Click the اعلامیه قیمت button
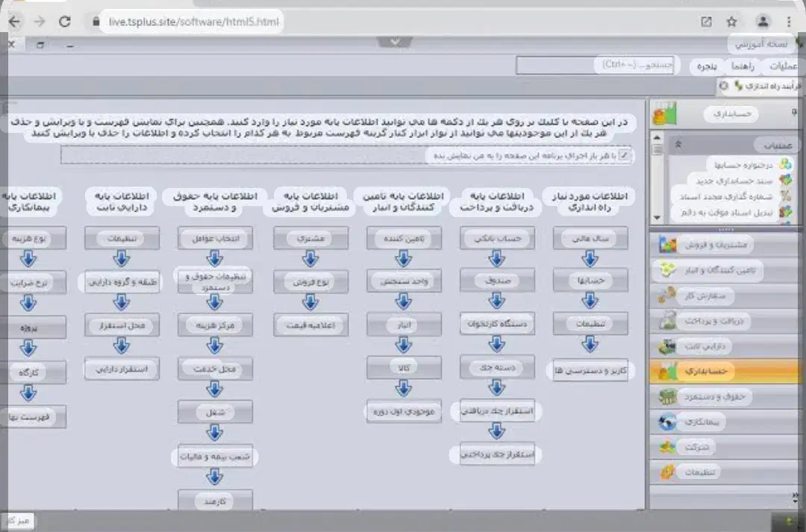 pyautogui.click(x=311, y=325)
